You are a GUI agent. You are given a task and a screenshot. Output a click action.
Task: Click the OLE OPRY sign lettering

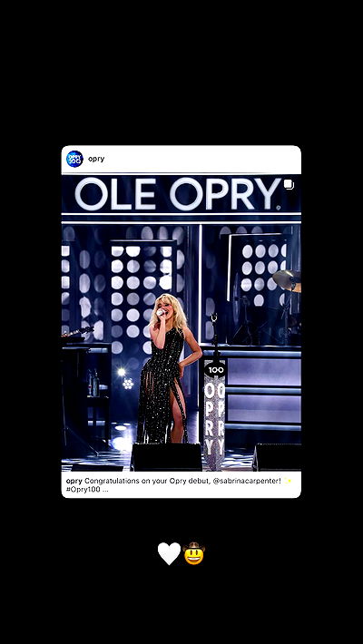[178, 194]
